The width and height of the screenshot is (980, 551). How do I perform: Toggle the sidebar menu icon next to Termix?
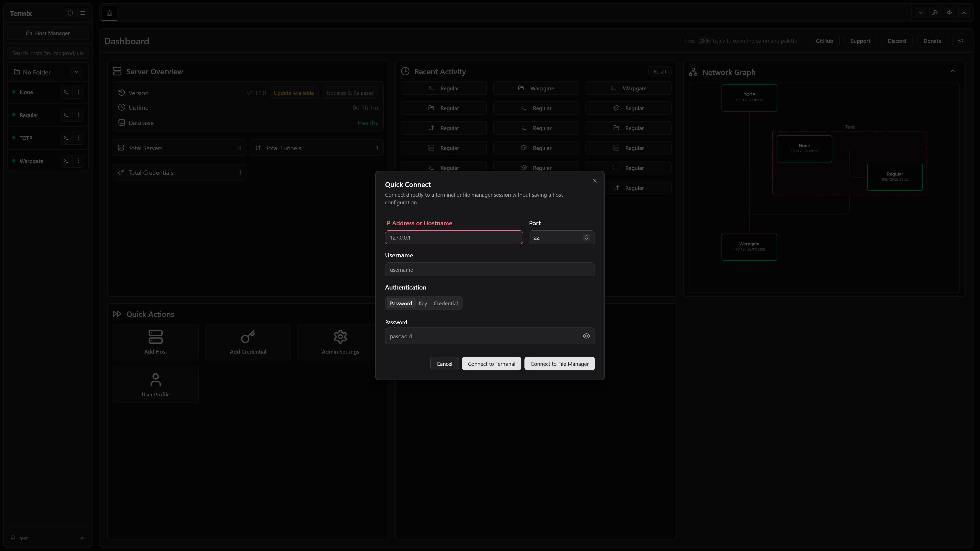pos(82,13)
